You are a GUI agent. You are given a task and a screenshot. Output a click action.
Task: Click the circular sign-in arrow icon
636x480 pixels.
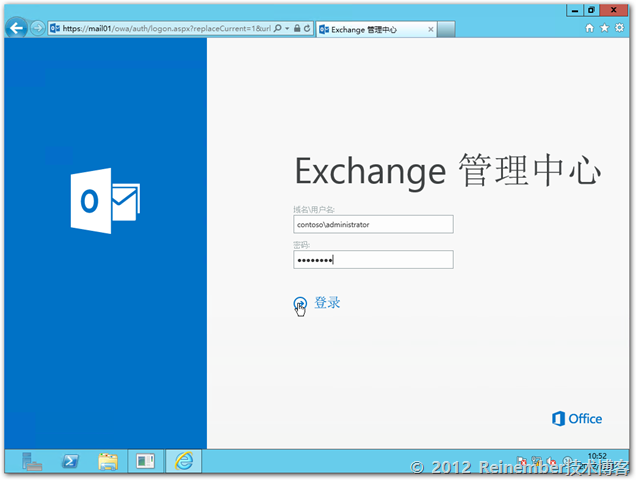tap(300, 303)
